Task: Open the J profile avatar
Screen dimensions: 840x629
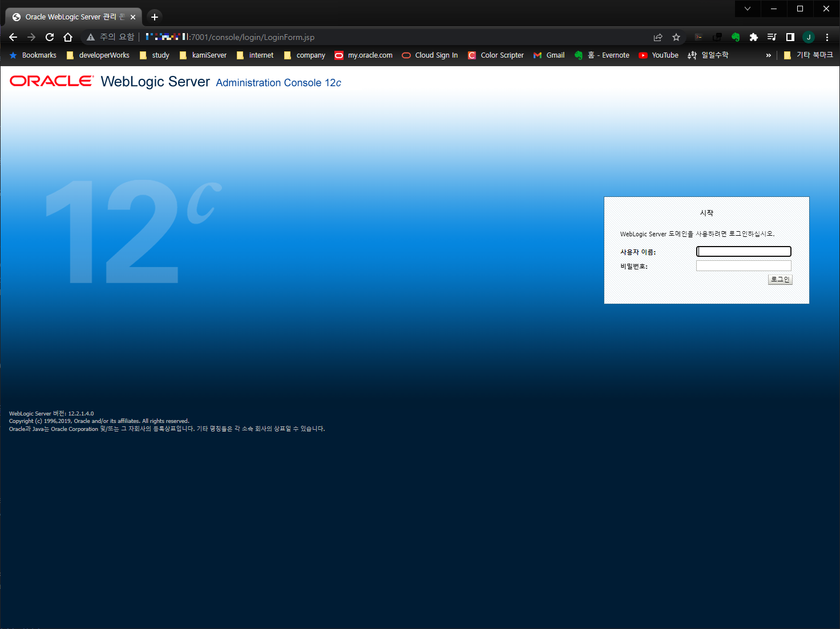Action: point(809,37)
